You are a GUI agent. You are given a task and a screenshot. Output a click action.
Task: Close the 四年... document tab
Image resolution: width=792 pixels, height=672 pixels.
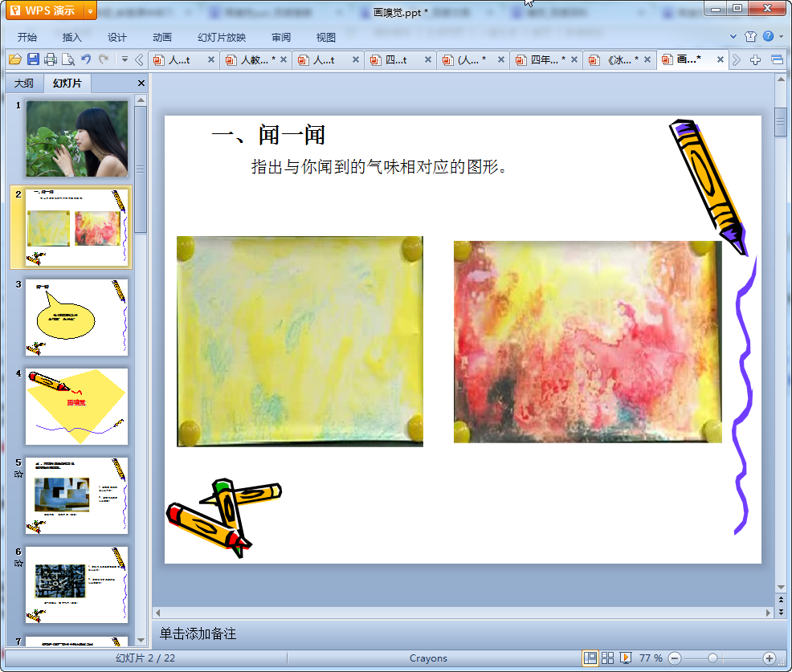(574, 59)
